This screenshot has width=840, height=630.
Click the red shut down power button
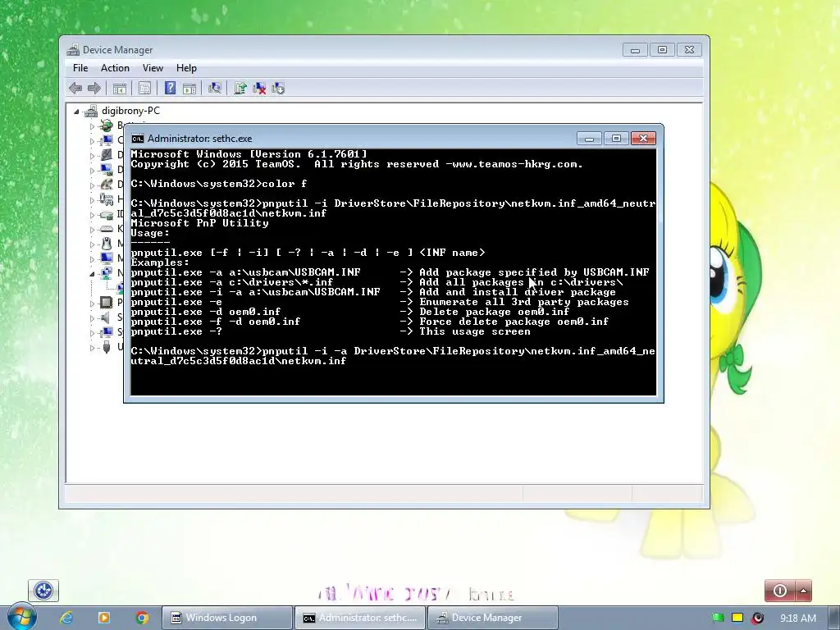point(780,591)
